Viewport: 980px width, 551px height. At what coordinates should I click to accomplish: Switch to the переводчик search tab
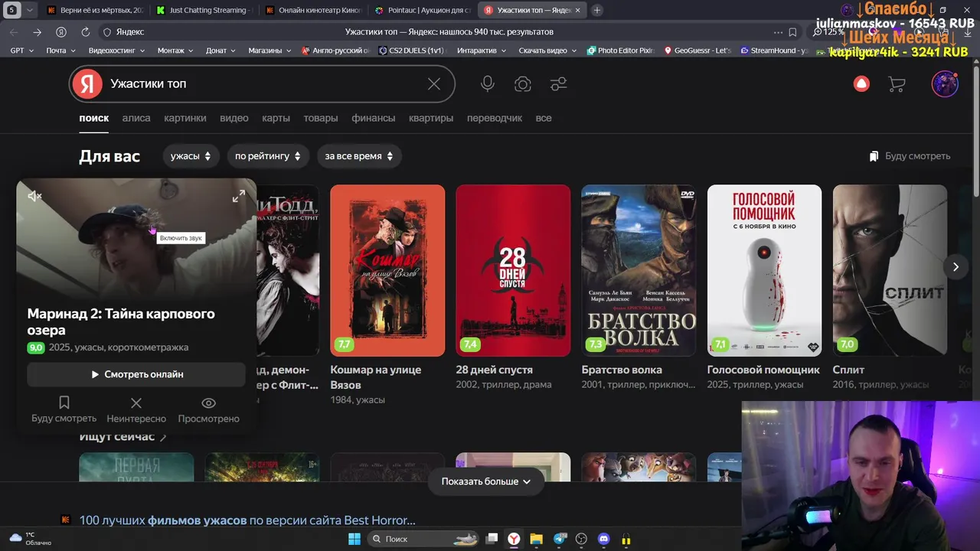tap(495, 118)
